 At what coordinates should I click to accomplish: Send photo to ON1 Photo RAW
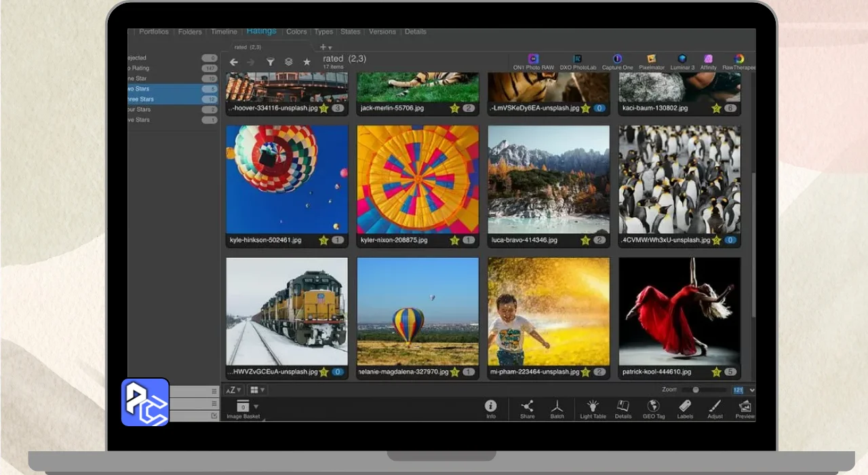[533, 60]
